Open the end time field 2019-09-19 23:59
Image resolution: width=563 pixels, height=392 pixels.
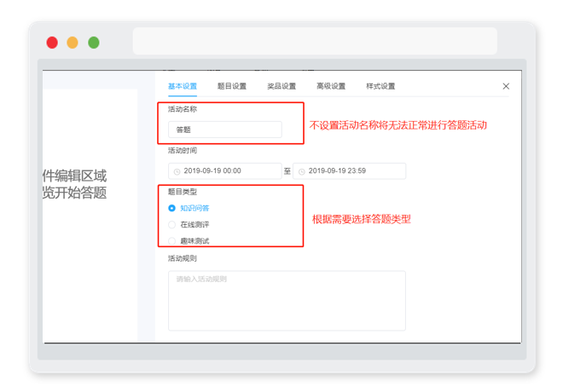point(350,171)
